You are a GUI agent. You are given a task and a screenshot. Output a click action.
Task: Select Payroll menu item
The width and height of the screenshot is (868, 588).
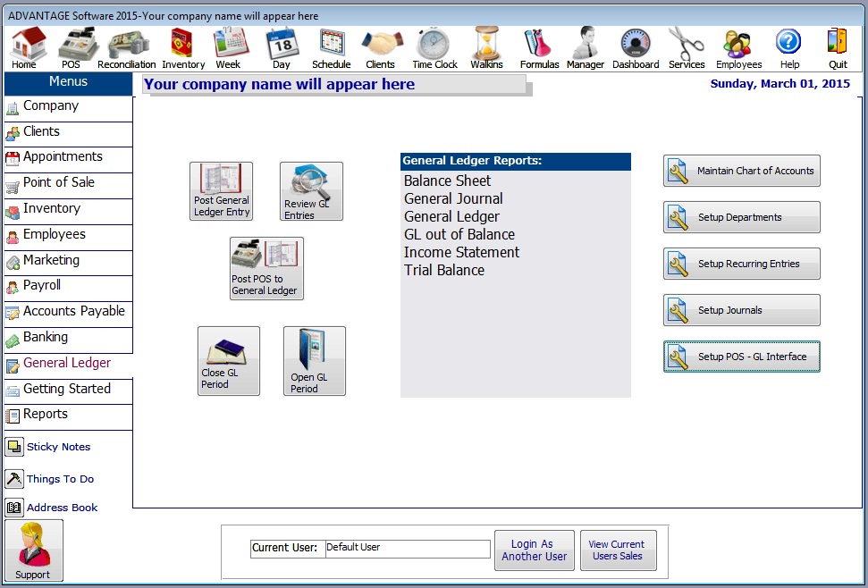tap(68, 289)
